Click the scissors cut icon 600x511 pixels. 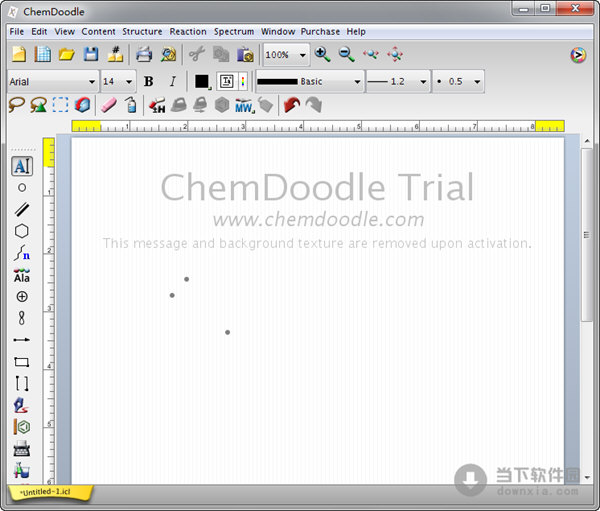[197, 54]
